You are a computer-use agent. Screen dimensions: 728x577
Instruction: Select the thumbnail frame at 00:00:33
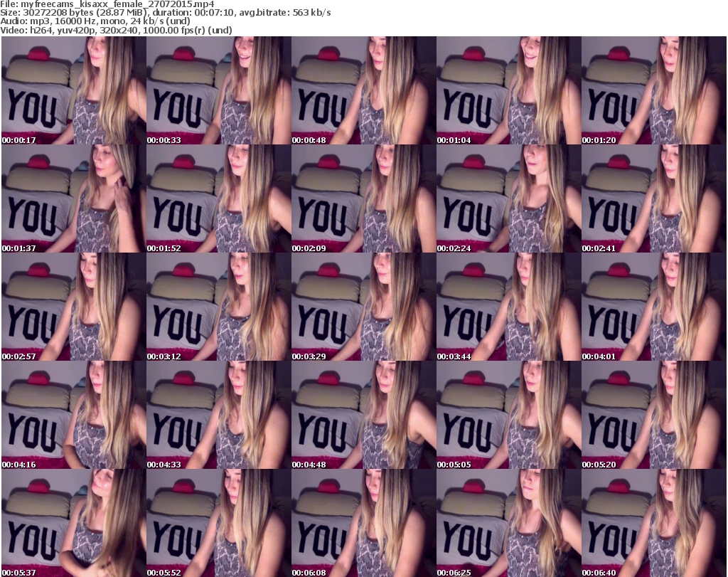click(219, 90)
